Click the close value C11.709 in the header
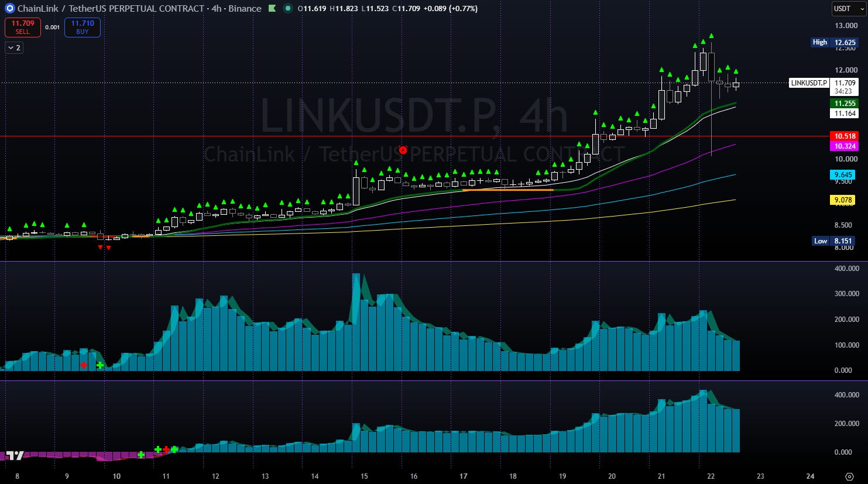Image resolution: width=868 pixels, height=484 pixels. (x=406, y=9)
